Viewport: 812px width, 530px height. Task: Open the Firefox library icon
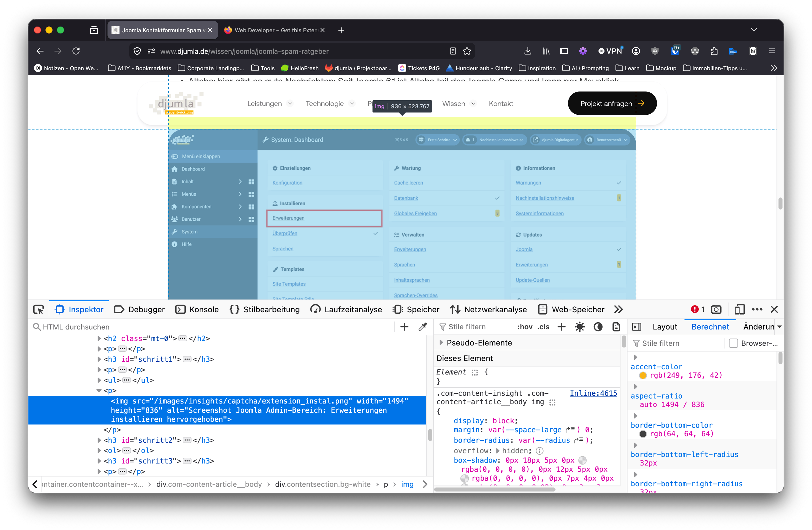pyautogui.click(x=546, y=51)
